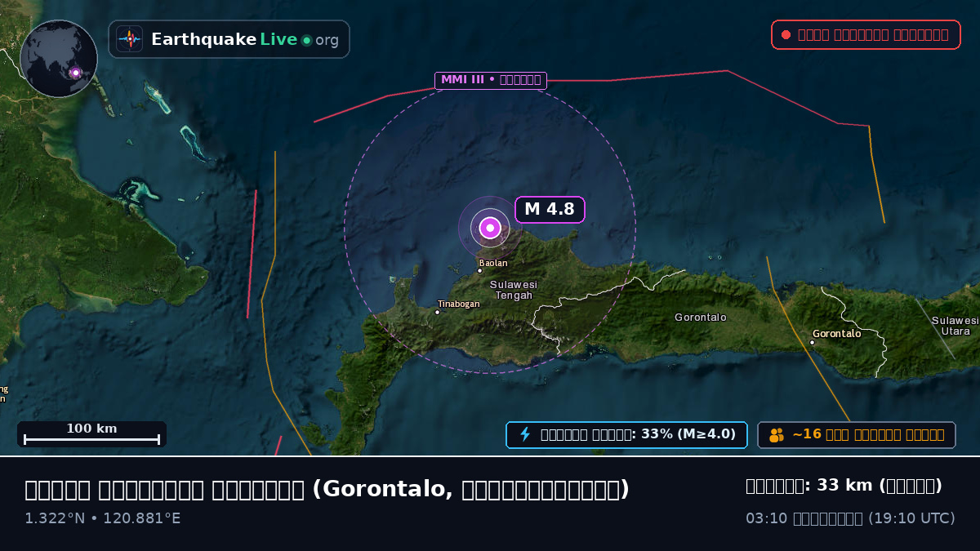Click the "Sulawesi Utara" province label
This screenshot has height=551, width=980.
pyautogui.click(x=955, y=326)
